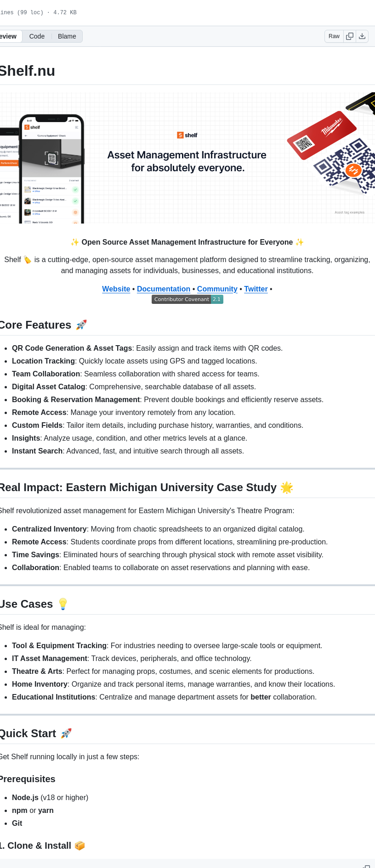Open the Website link
The image size is (375, 868).
(116, 289)
